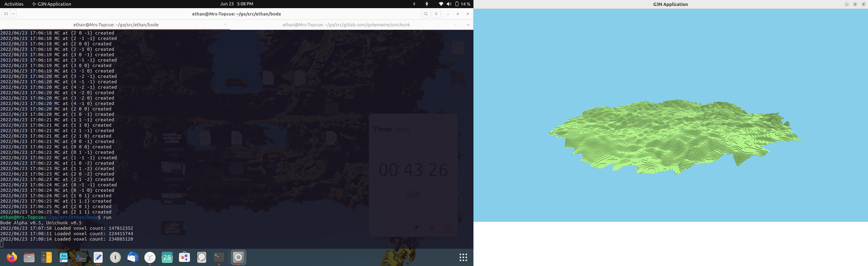Open a new terminal tab
The image size is (868, 266).
coord(6,14)
